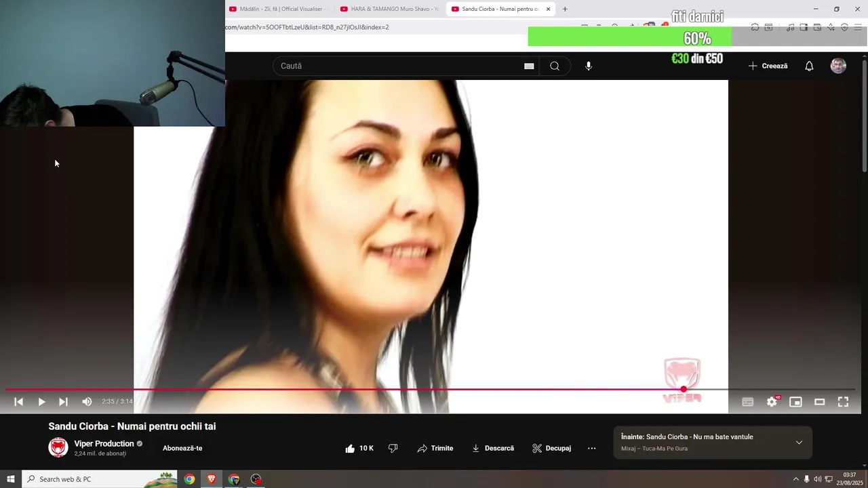Open second Chrome profile taskbar icon
The image size is (868, 488).
pyautogui.click(x=234, y=479)
